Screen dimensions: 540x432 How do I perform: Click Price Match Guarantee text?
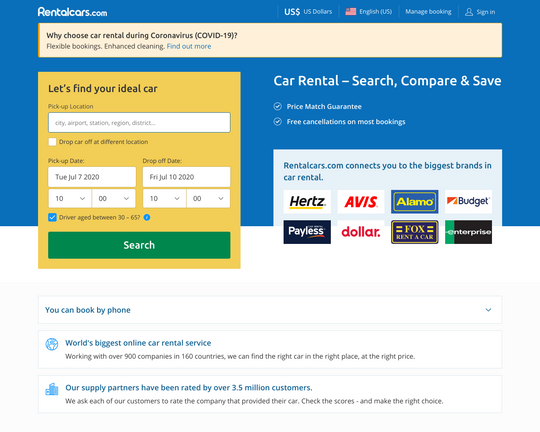324,106
